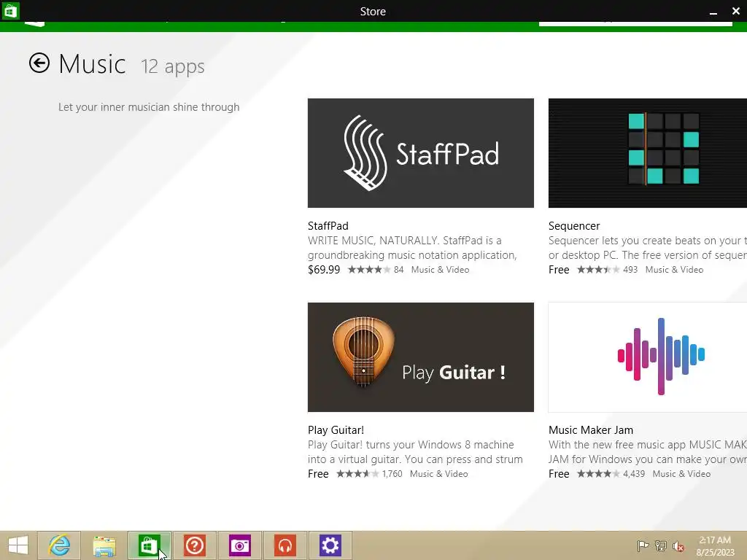Open File Explorer from the taskbar
The image size is (747, 560).
point(104,545)
